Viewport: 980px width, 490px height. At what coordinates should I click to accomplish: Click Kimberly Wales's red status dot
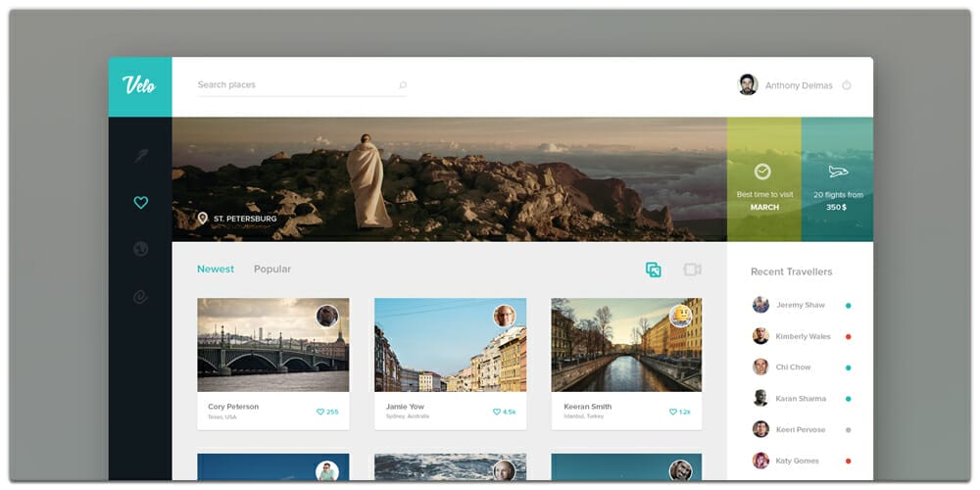(848, 337)
